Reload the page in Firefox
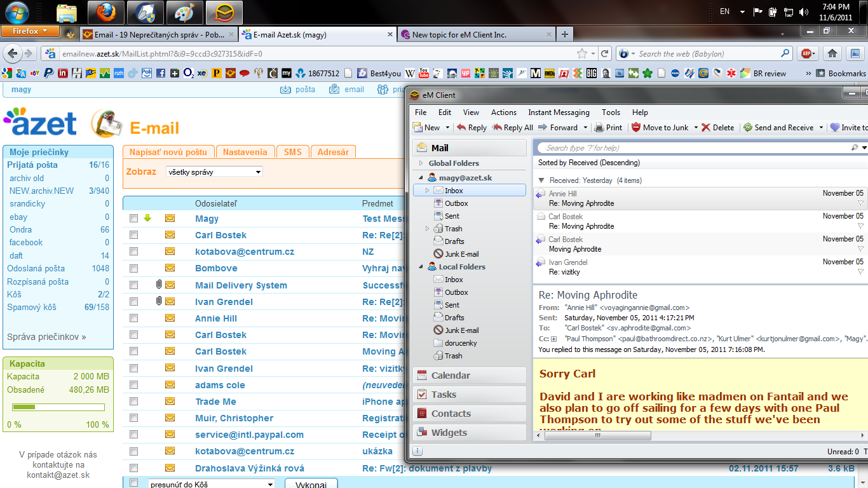 pos(605,53)
